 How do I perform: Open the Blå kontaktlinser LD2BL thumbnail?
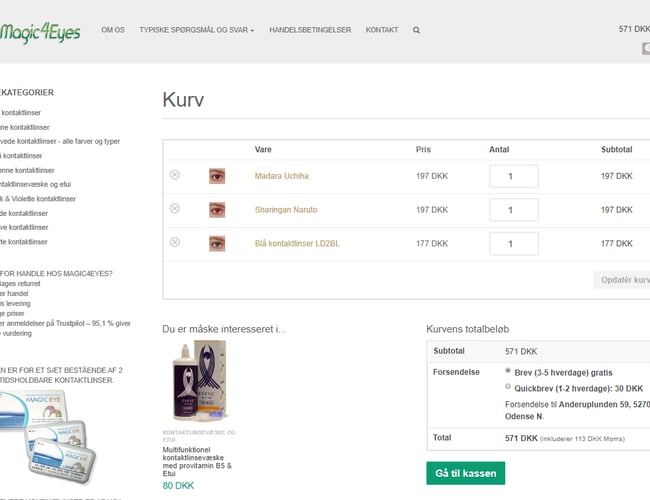click(217, 244)
